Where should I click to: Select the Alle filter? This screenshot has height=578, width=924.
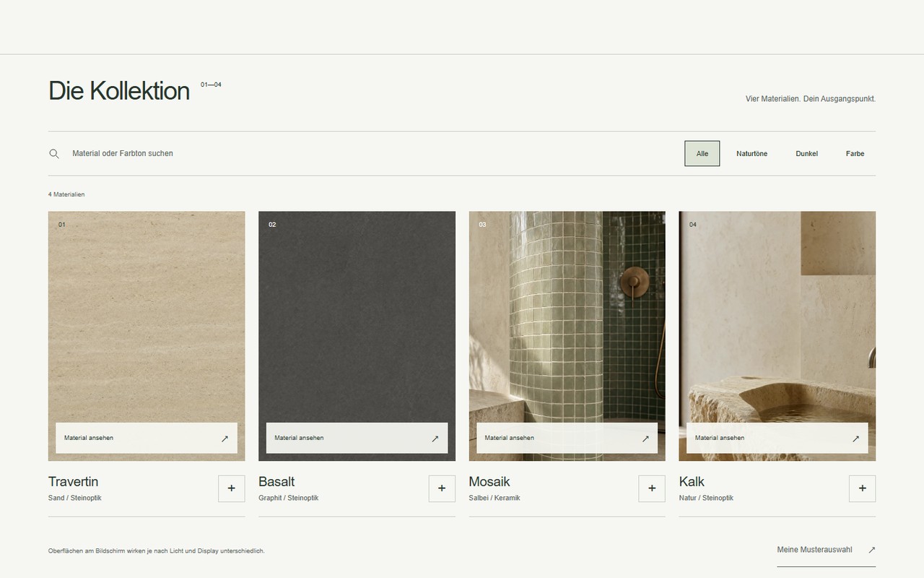(x=702, y=153)
